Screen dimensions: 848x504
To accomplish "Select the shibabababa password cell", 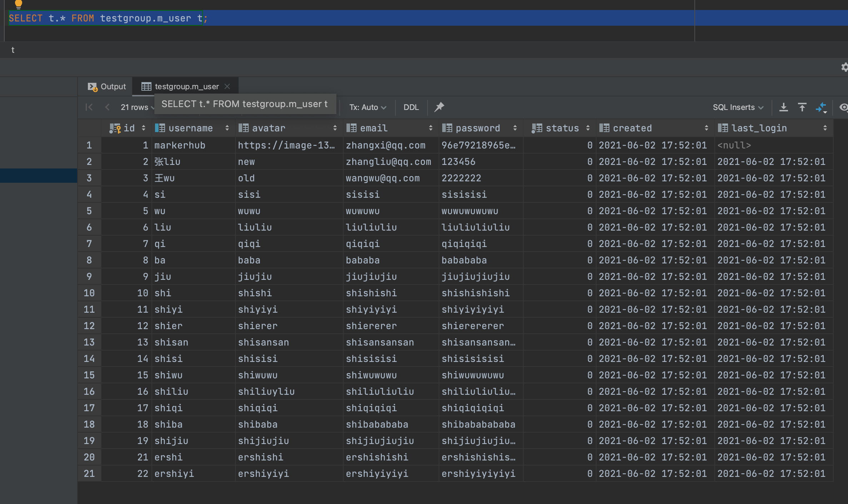I will click(481, 424).
